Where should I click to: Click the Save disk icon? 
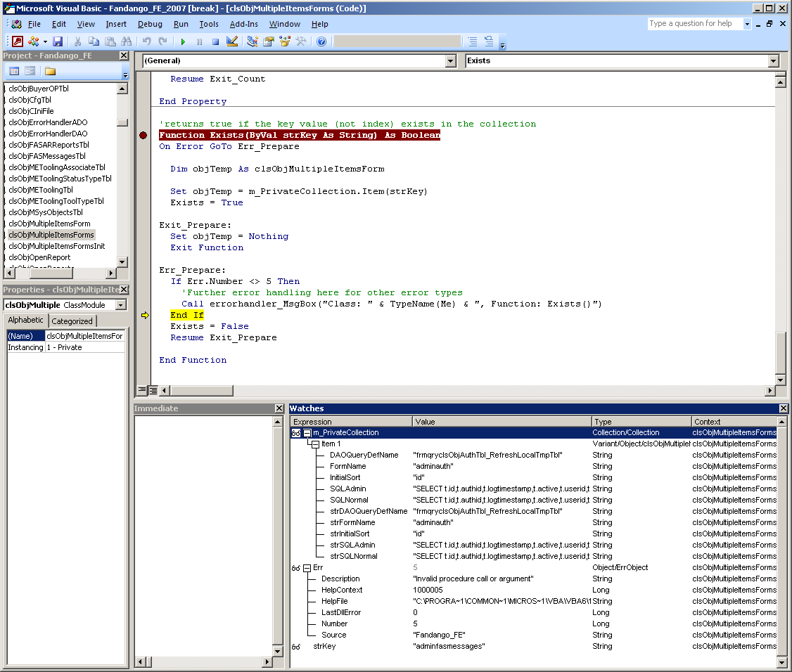[x=58, y=42]
